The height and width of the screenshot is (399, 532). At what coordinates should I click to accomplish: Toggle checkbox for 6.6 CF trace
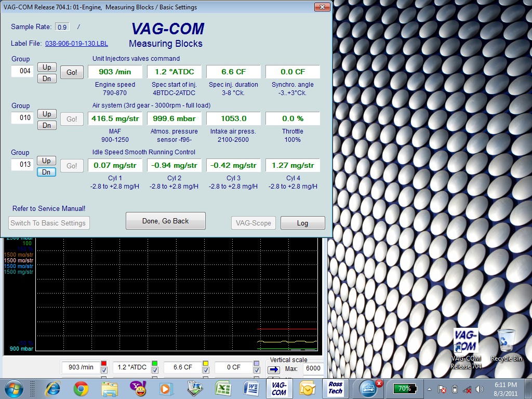coord(206,370)
